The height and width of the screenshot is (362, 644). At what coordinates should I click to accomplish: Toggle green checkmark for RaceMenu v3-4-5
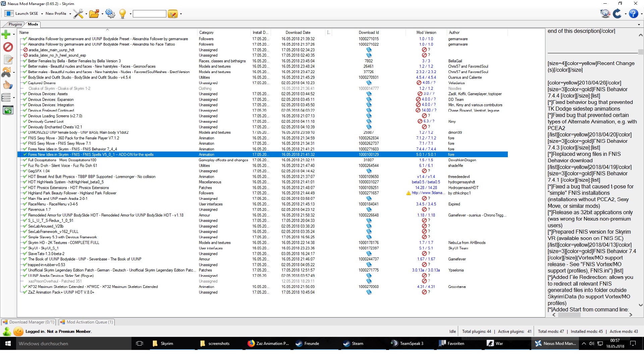[25, 204]
